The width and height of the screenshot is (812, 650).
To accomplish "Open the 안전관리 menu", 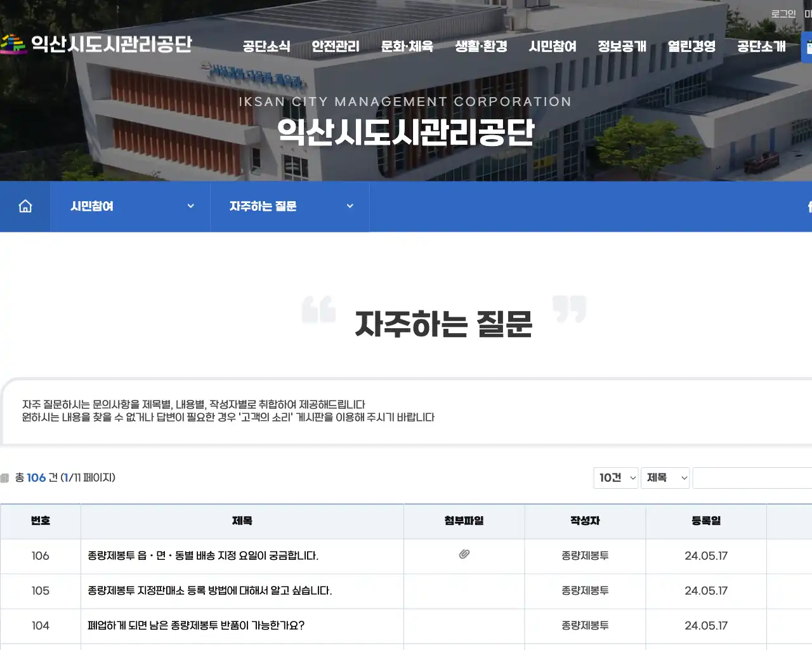I will [335, 46].
